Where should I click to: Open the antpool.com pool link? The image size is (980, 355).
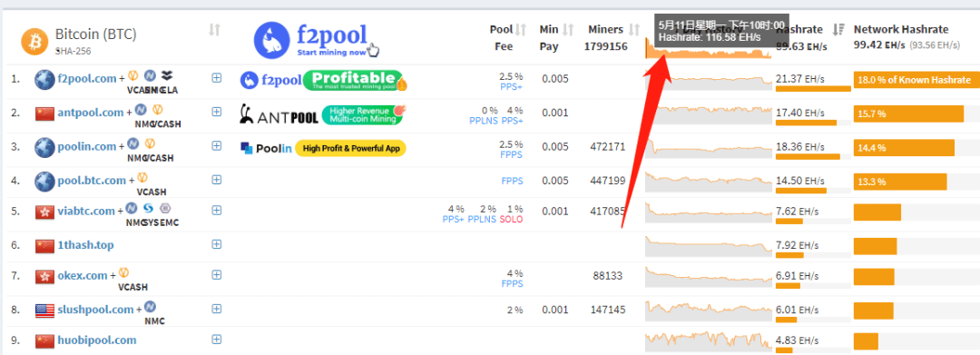click(91, 113)
